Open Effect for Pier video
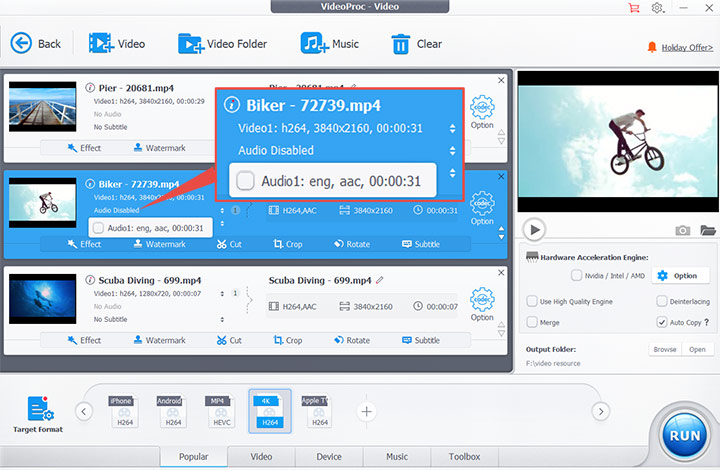 pyautogui.click(x=84, y=148)
